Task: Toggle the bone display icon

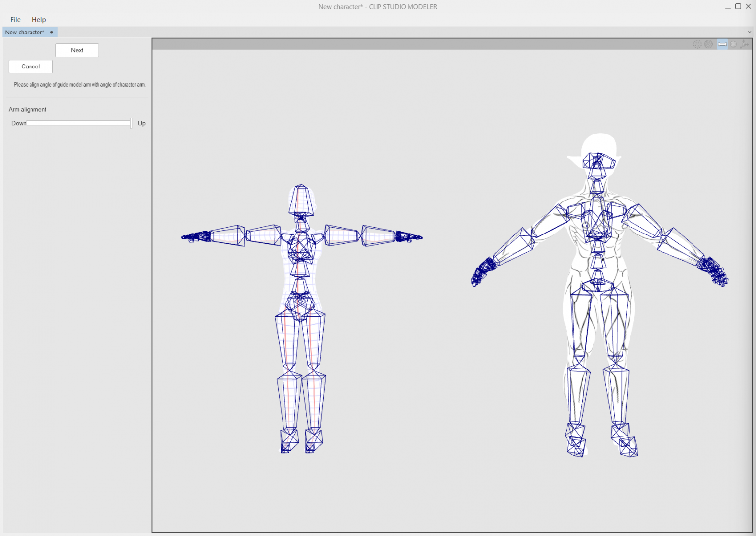Action: click(722, 44)
